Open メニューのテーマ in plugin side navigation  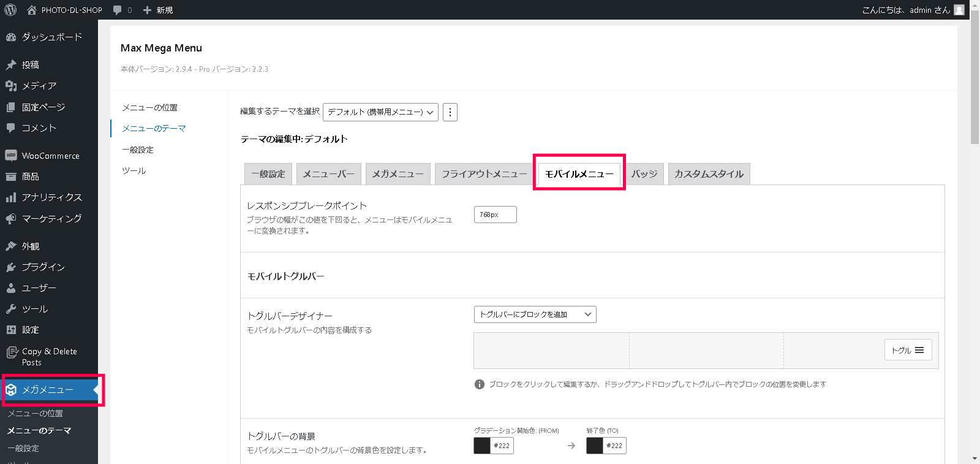pyautogui.click(x=154, y=129)
